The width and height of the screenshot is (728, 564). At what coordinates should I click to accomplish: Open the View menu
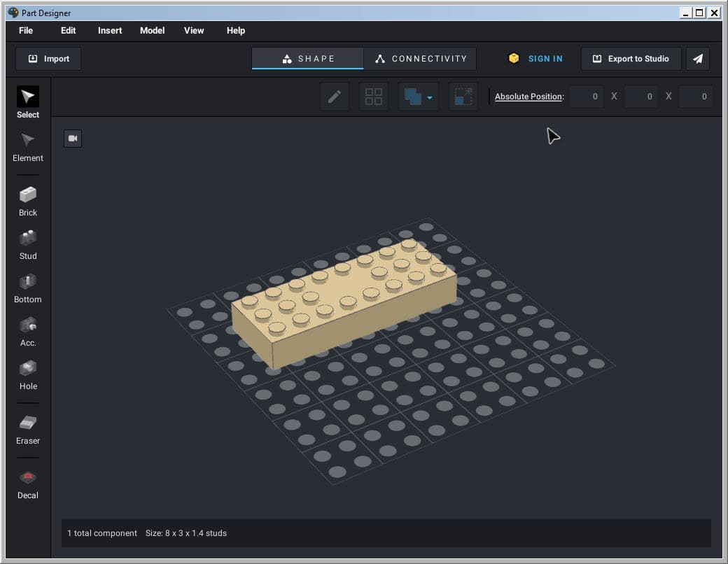coord(194,31)
